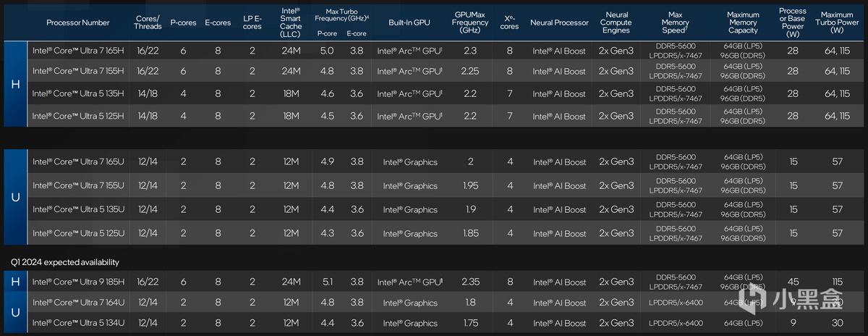This screenshot has width=868, height=336.
Task: Click the 12/14 cores/threads value for Ultra 7 164U
Action: click(x=148, y=303)
